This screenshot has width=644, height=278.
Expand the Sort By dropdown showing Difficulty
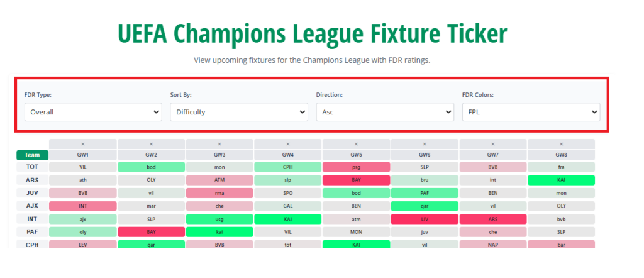(239, 112)
